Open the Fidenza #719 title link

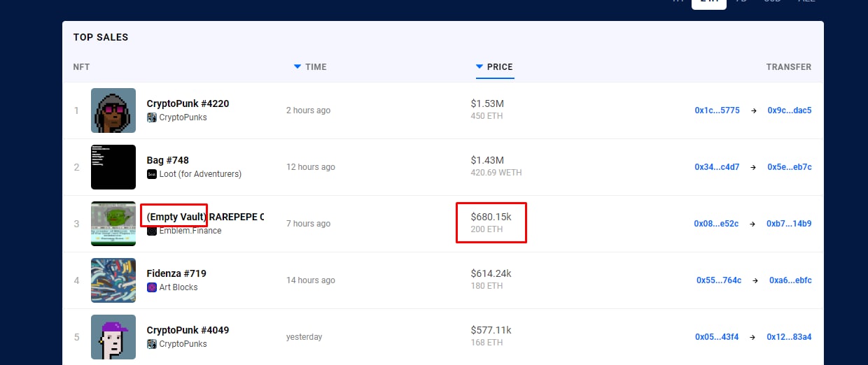click(x=176, y=273)
